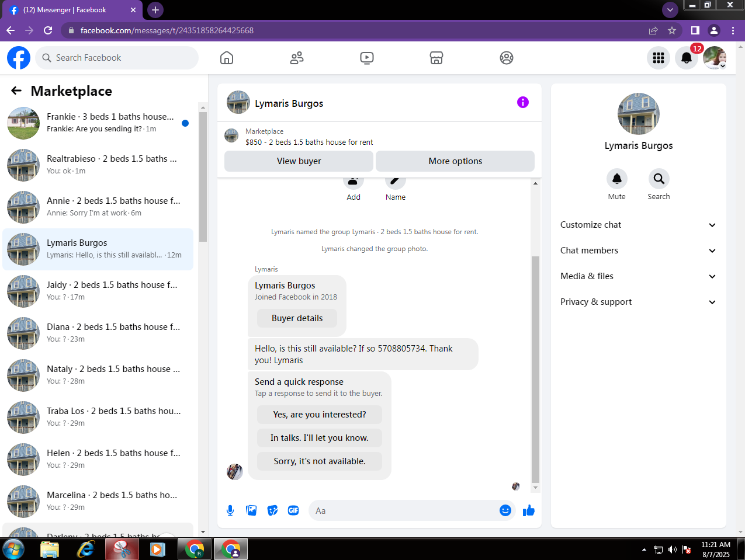Mute conversation with bell icon
The image size is (745, 560).
click(616, 179)
